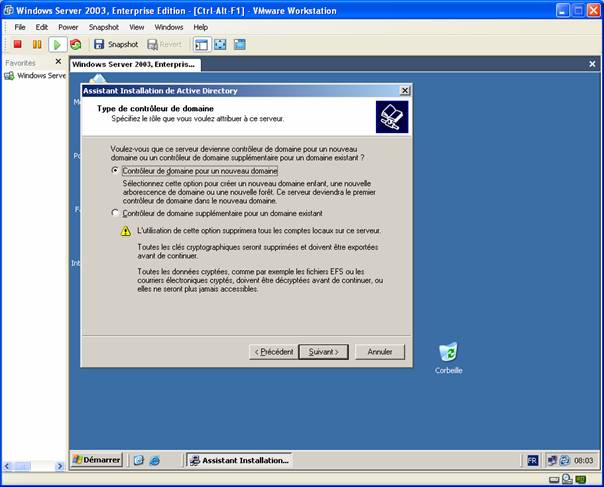Click the Précédent button
The width and height of the screenshot is (604, 487).
point(273,352)
